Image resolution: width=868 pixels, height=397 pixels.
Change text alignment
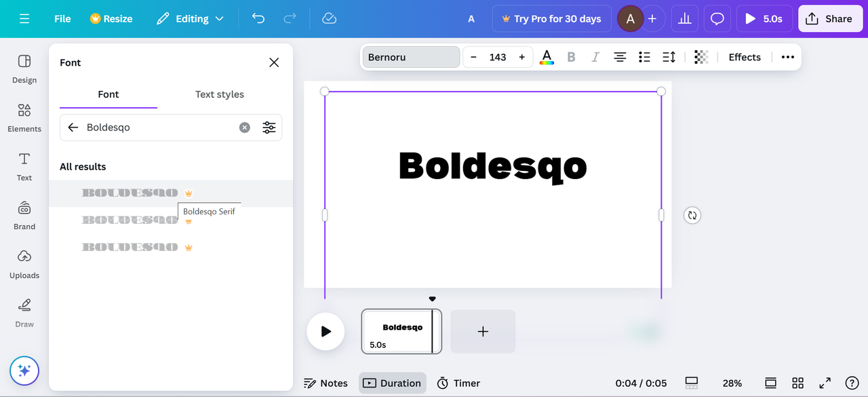[x=620, y=57]
